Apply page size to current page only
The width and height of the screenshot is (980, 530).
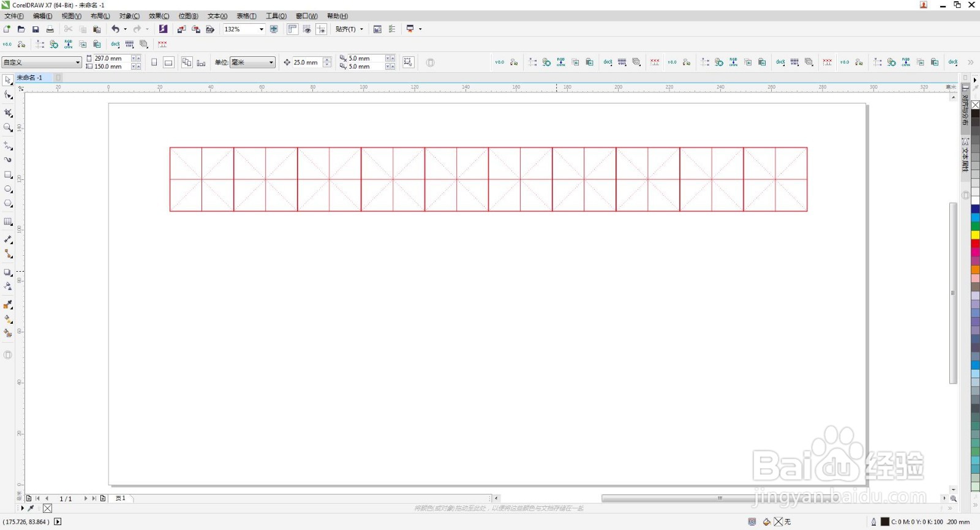click(x=201, y=62)
